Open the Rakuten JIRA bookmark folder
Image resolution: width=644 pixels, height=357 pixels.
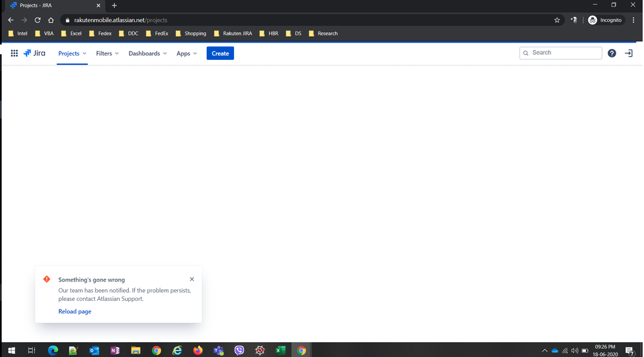233,34
